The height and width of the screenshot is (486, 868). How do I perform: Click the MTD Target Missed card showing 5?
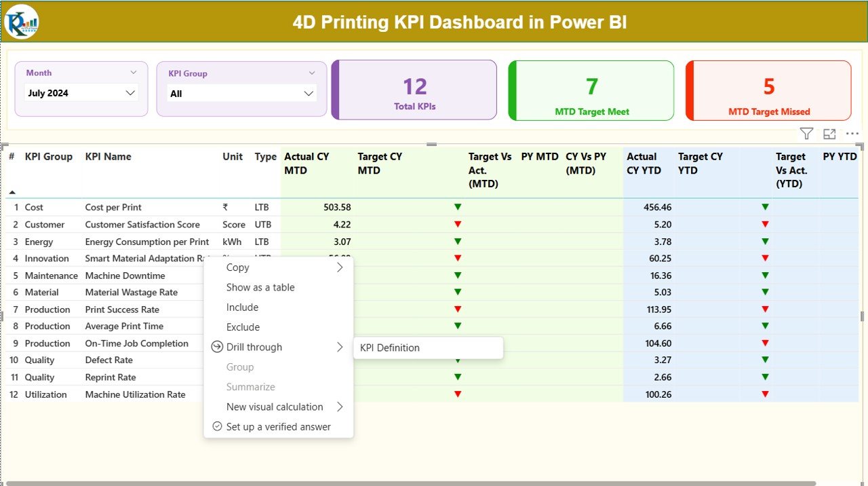point(768,90)
